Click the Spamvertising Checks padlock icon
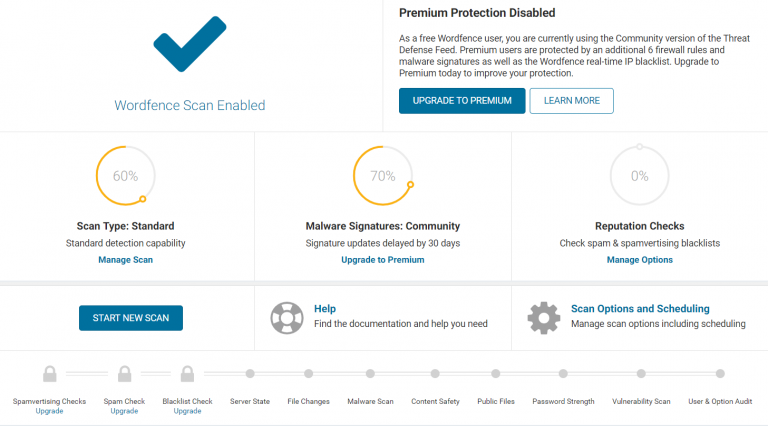Screen dimensions: 768x426 click(49, 374)
